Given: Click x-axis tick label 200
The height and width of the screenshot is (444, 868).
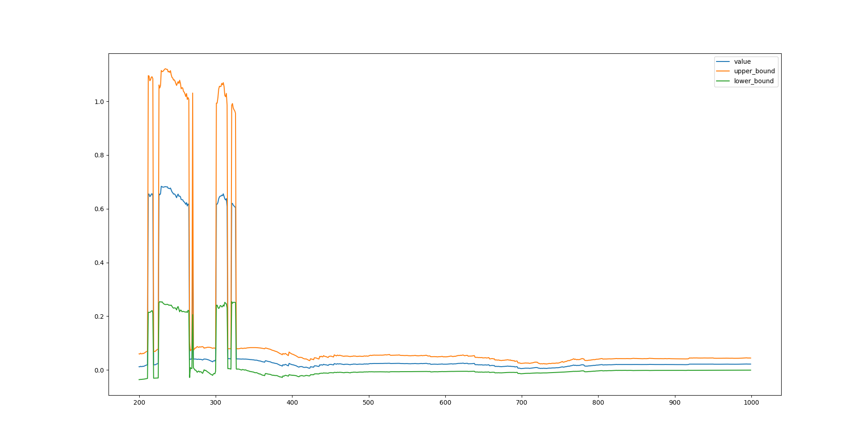Looking at the screenshot, I should coord(139,403).
